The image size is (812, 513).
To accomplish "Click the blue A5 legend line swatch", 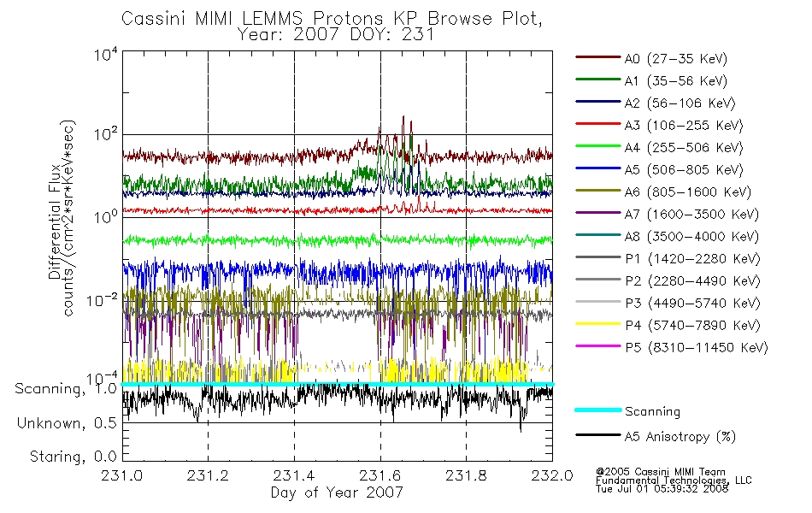I will pyautogui.click(x=597, y=168).
